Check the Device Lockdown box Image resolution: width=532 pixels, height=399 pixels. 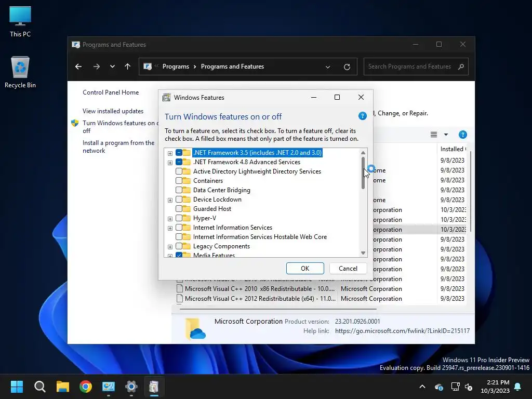[179, 199]
